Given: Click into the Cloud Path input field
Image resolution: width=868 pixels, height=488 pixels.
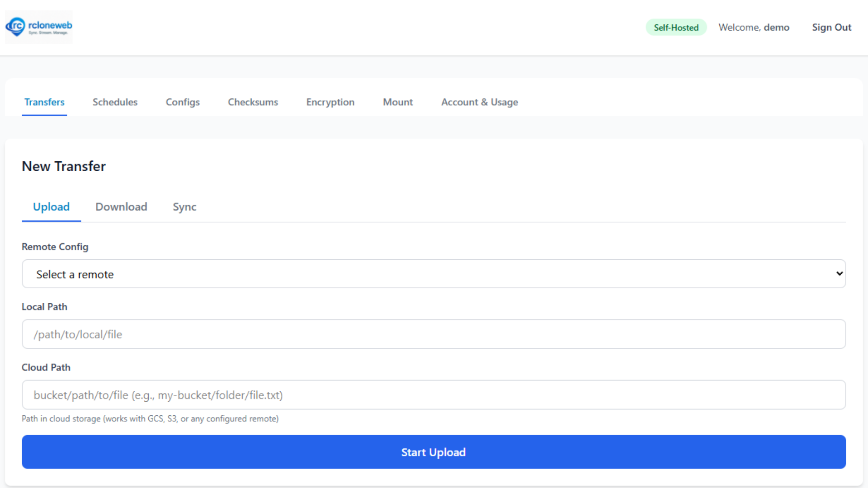Looking at the screenshot, I should pos(434,395).
